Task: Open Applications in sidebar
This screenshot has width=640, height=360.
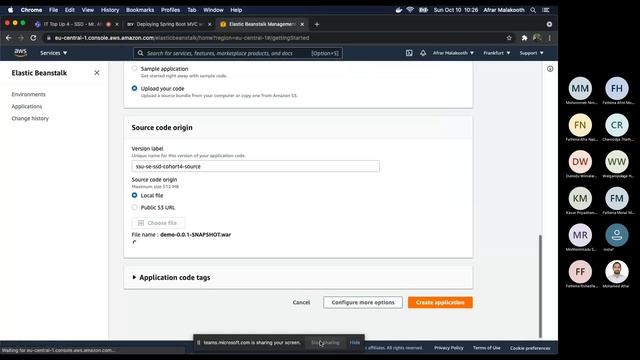Action: coord(27,106)
